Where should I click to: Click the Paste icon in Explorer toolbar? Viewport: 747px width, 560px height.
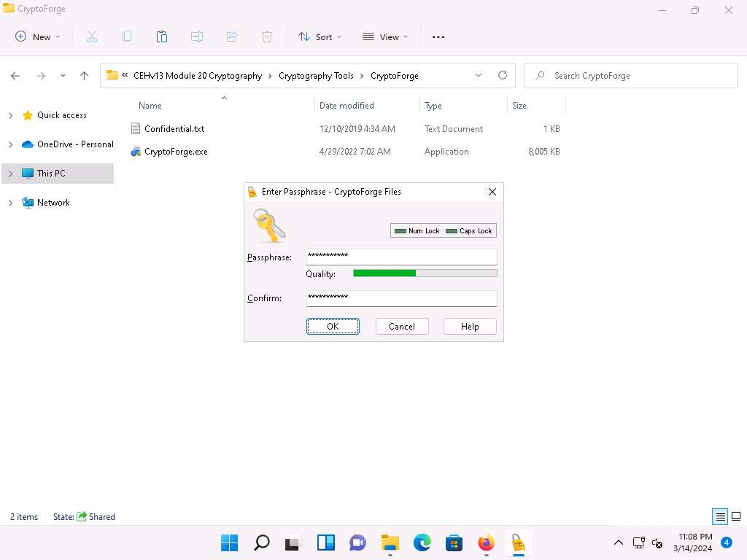click(x=162, y=36)
